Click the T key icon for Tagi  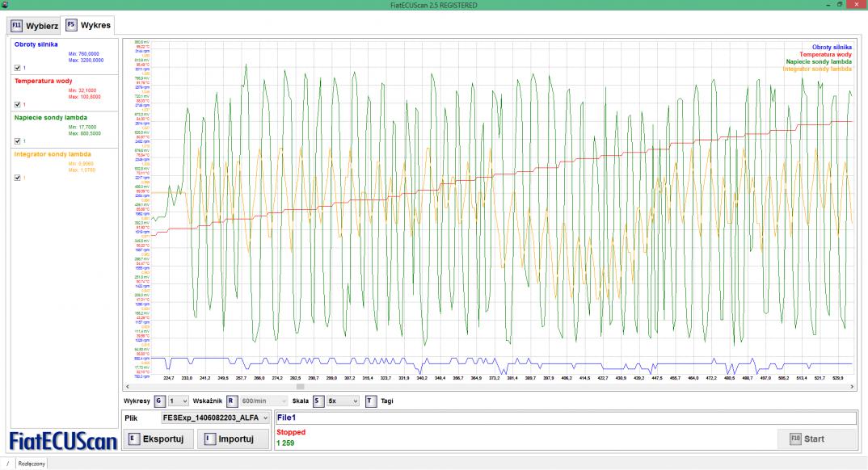pos(371,400)
